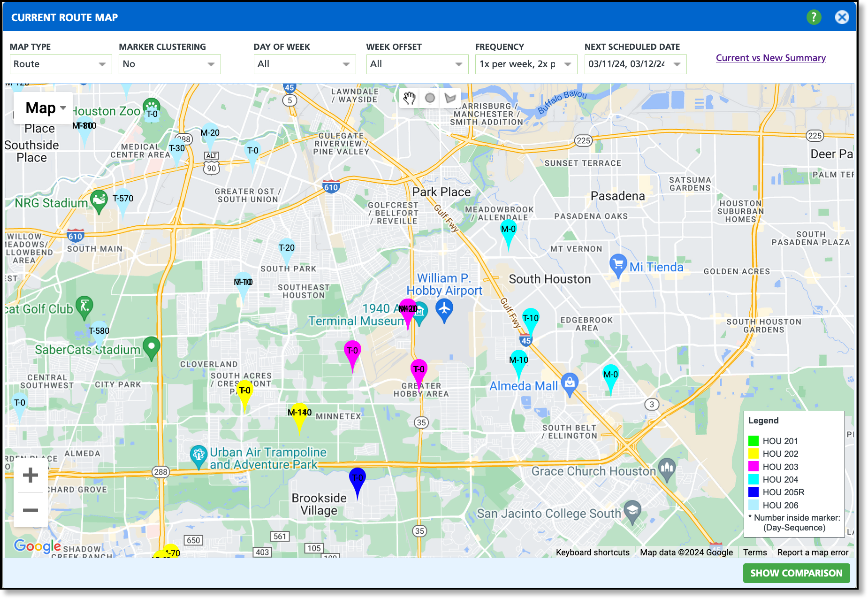This screenshot has height=599, width=868.
Task: Select the hand pan tool on map
Action: coord(410,98)
